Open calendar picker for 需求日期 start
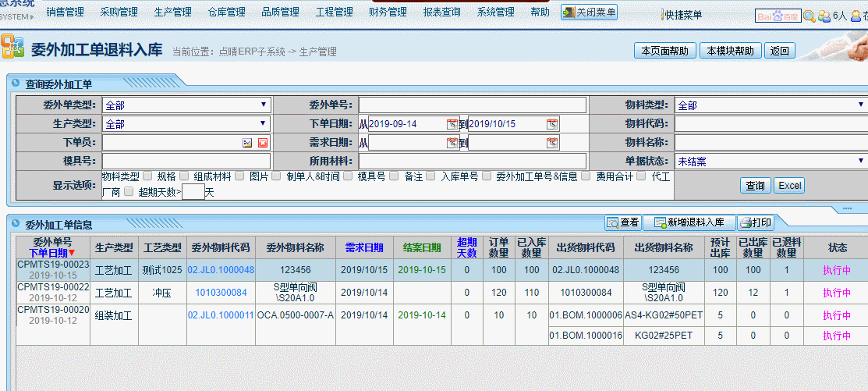Screen dimensions: 868x391 pyautogui.click(x=452, y=143)
